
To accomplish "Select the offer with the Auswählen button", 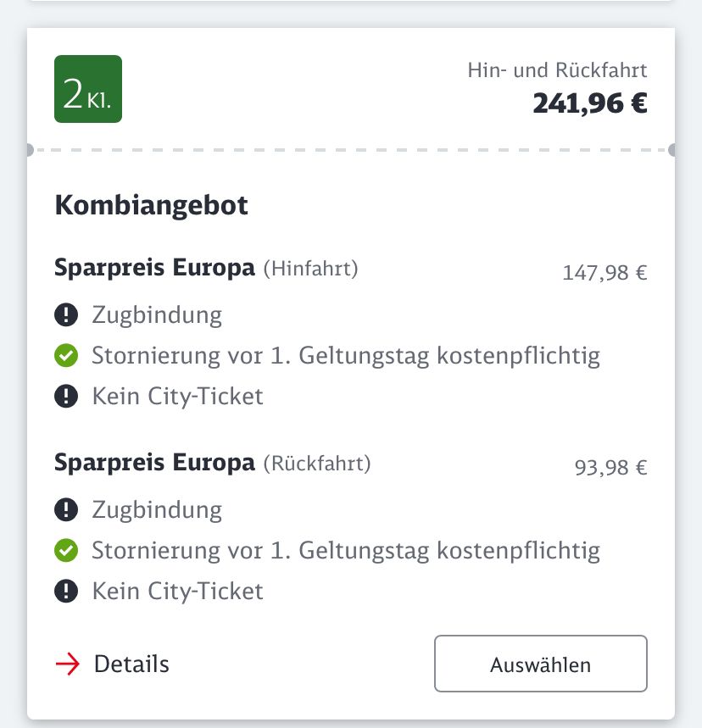I will click(541, 664).
